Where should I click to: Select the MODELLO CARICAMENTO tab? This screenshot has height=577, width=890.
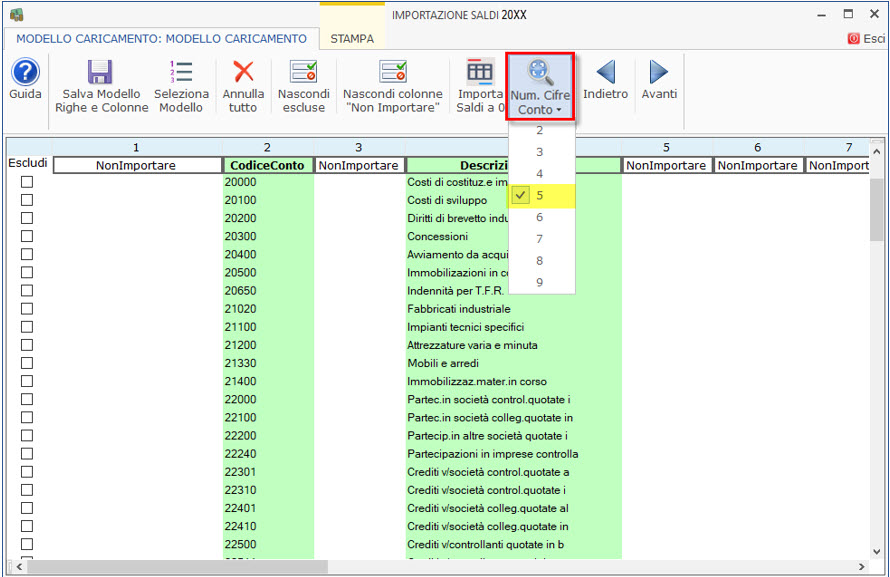pos(161,39)
